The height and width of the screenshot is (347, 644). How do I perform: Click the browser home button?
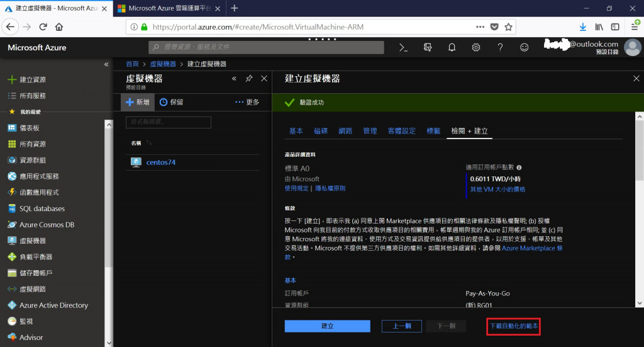pos(59,27)
